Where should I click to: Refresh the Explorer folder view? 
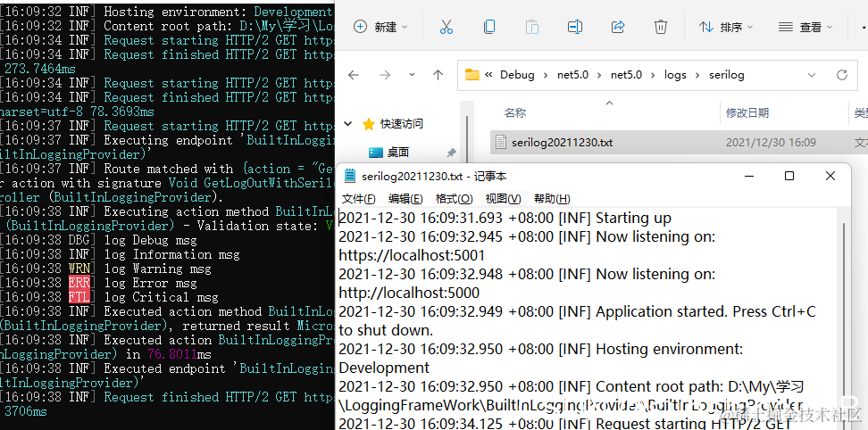pyautogui.click(x=842, y=75)
